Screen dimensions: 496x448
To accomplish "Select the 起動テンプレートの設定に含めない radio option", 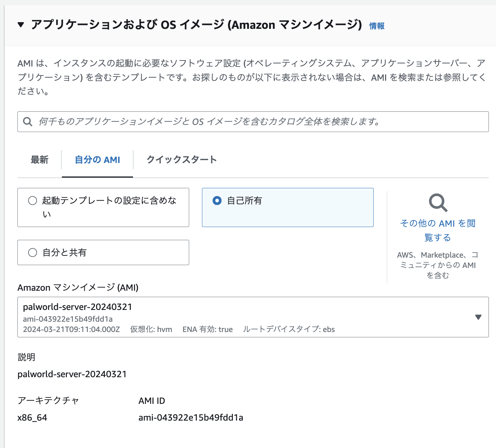I will pos(33,201).
